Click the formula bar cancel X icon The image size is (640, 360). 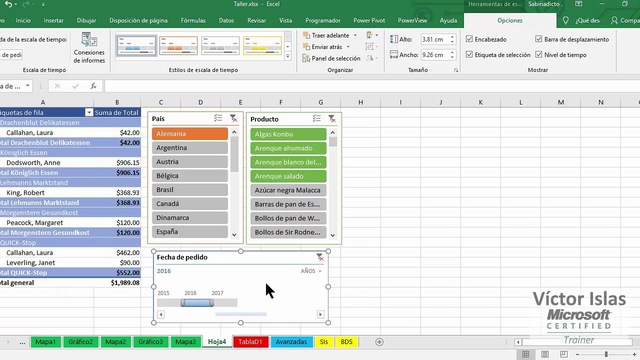(x=57, y=86)
